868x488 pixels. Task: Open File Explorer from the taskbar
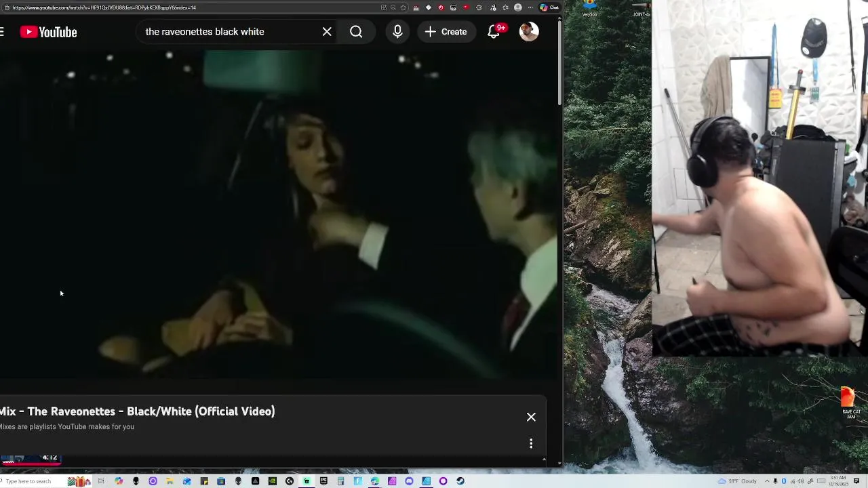170,481
